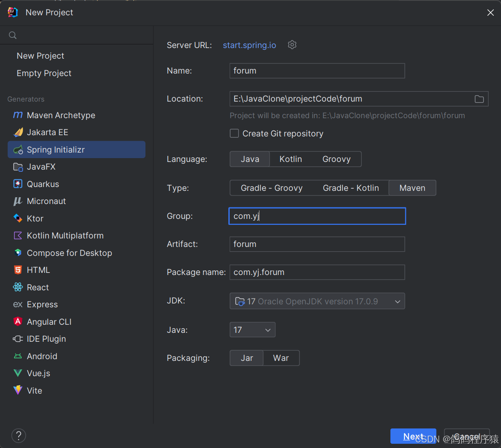Click the Express ex icon
The width and height of the screenshot is (501, 448).
(x=18, y=304)
